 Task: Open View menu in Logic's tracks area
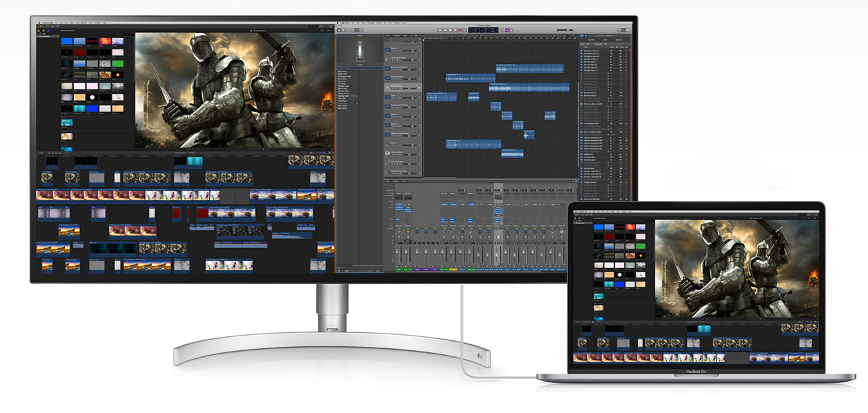click(405, 35)
